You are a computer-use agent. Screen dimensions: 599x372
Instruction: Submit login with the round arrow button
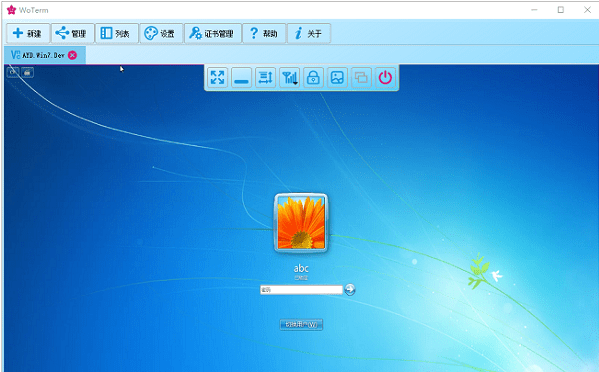click(x=350, y=290)
